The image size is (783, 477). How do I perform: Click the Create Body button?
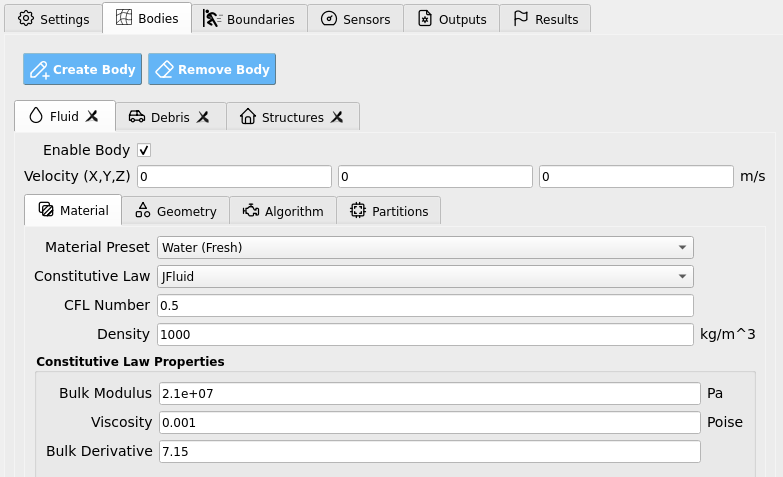coord(82,69)
